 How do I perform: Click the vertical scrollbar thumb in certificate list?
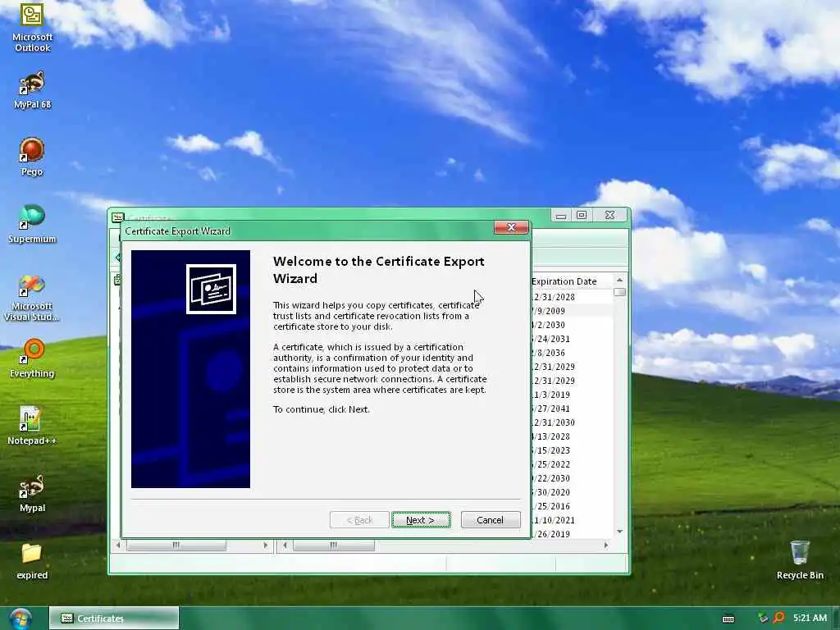pyautogui.click(x=620, y=292)
